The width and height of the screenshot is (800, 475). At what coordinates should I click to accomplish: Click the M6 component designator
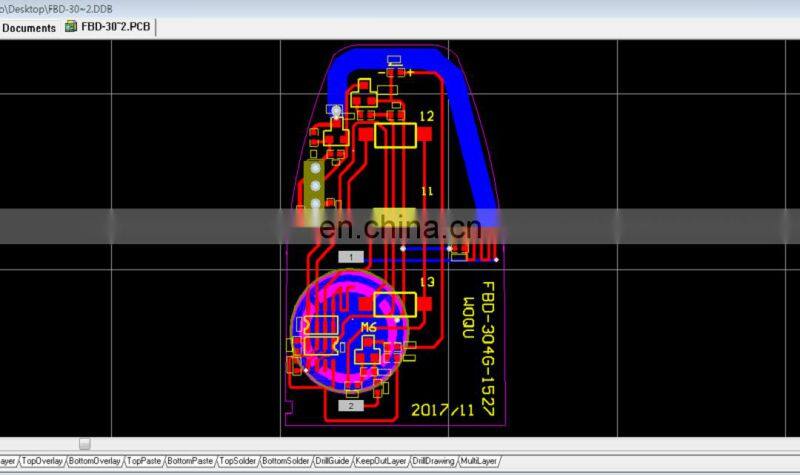(368, 328)
